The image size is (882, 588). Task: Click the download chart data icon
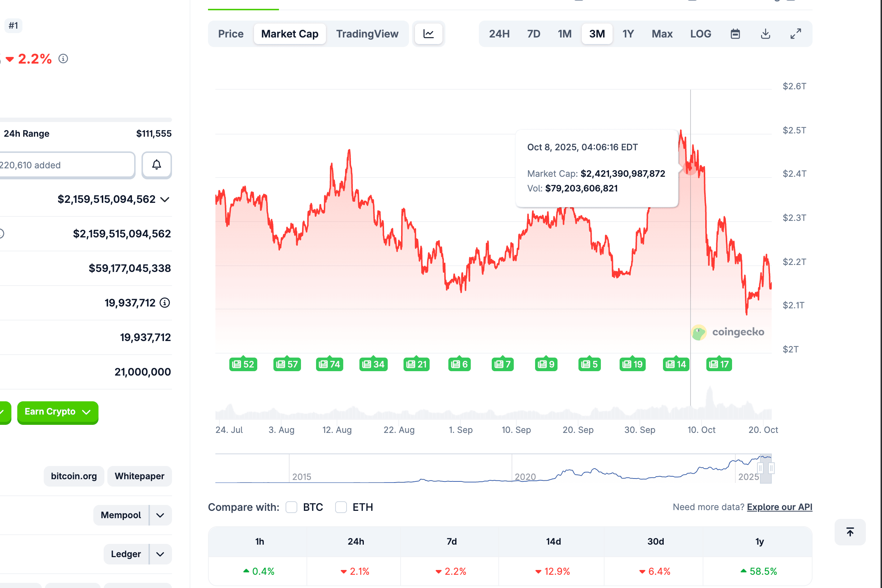(x=766, y=34)
